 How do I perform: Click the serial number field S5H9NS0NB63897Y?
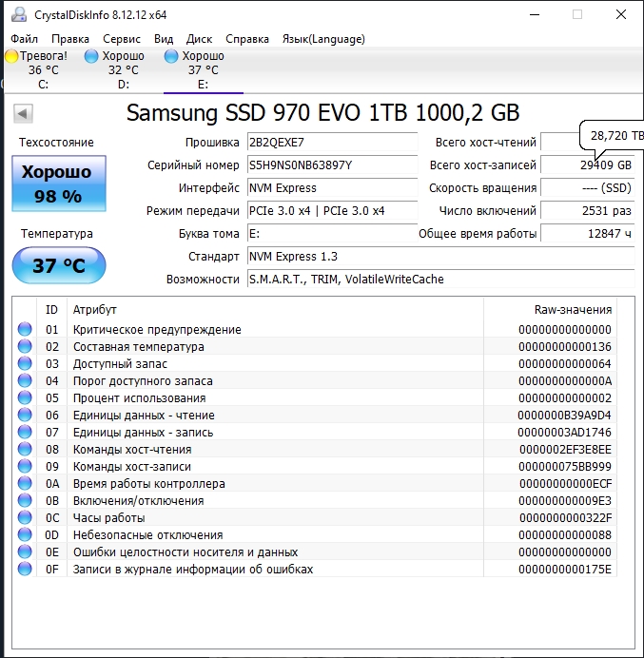332,164
